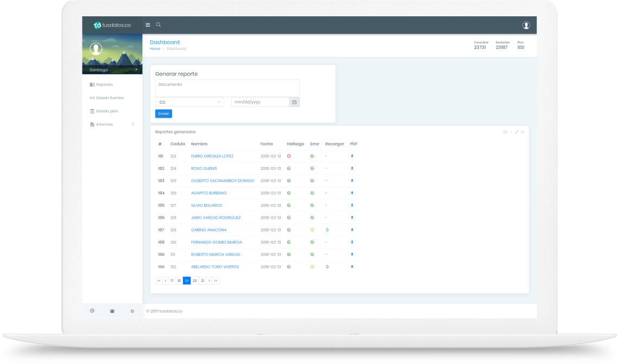619x364 pixels.
Task: Download PDF for SILVIO BOLAÑOS
Action: pos(352,205)
